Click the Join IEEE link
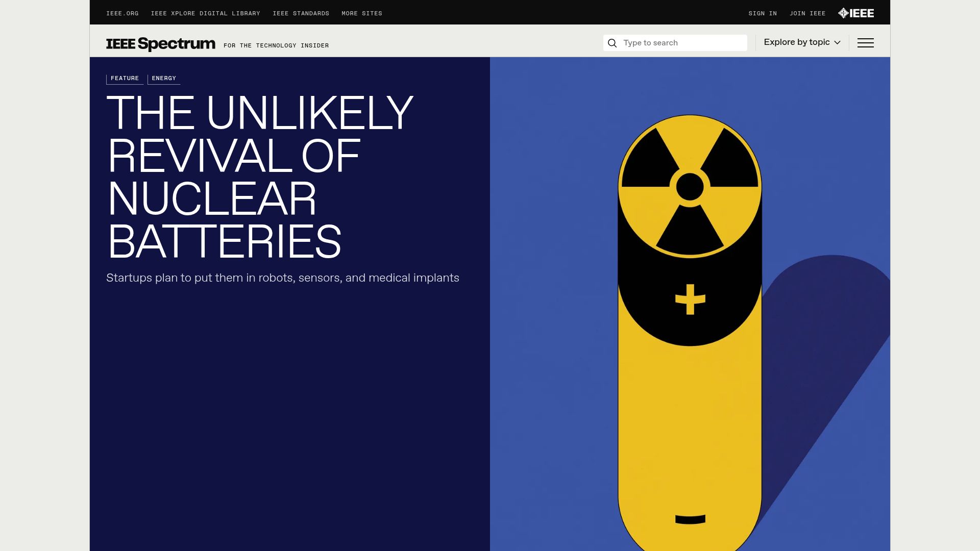The height and width of the screenshot is (551, 980). click(807, 13)
